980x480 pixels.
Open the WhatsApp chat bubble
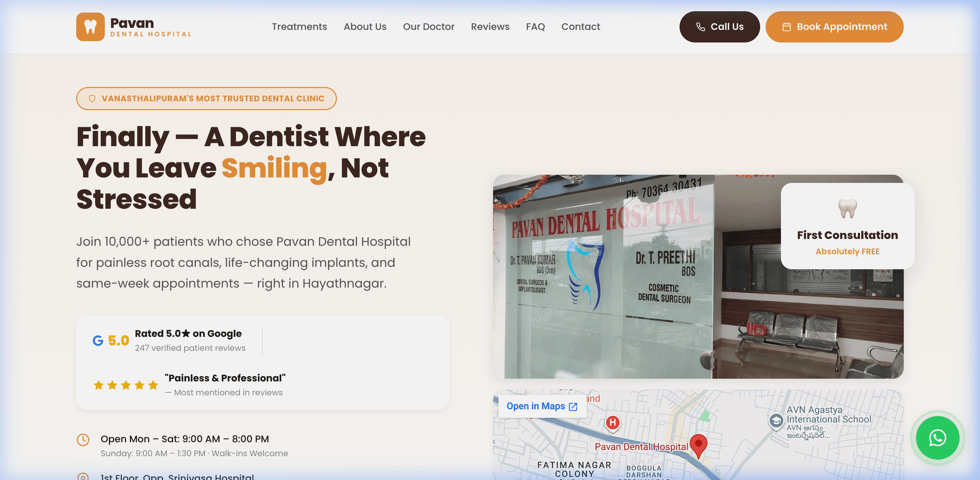click(x=937, y=438)
